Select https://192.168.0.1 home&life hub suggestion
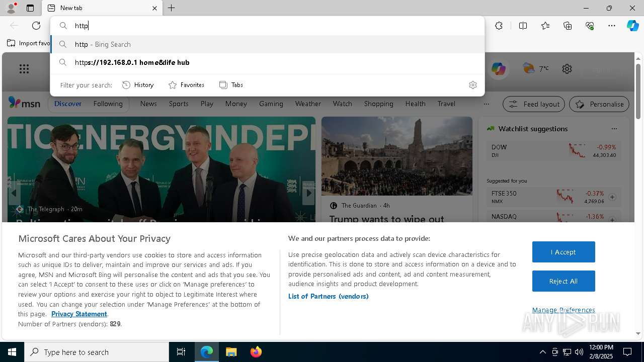This screenshot has height=362, width=644. 267,62
